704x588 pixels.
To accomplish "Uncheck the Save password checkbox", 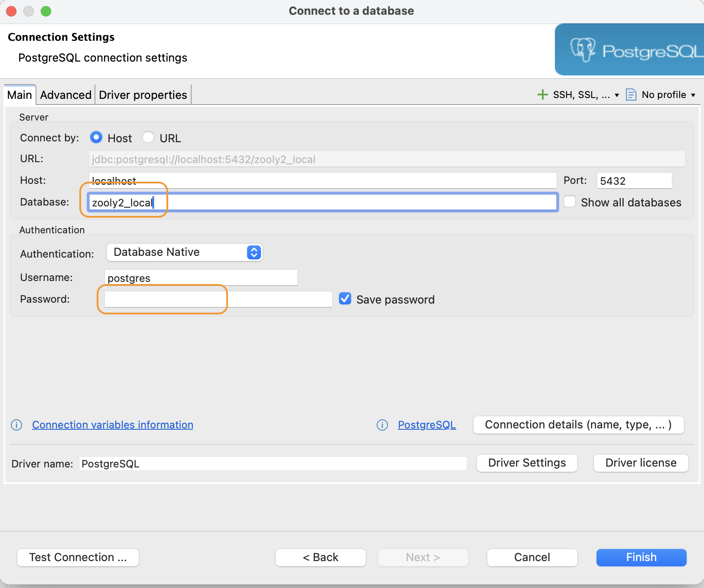I will (x=345, y=299).
